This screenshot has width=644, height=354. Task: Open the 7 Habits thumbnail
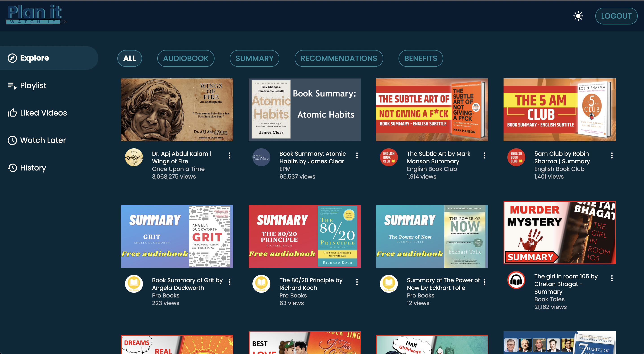point(559,343)
